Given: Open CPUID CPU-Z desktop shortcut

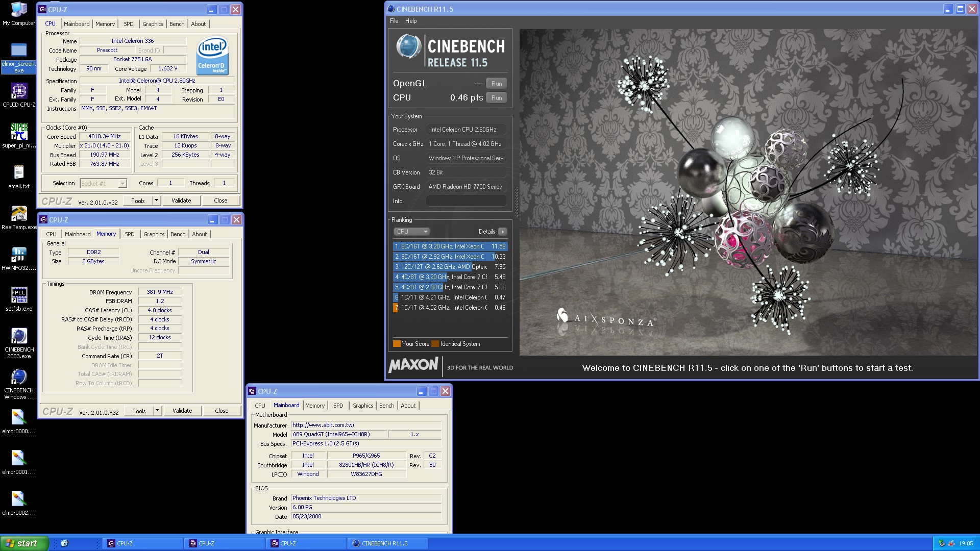Looking at the screenshot, I should (x=19, y=95).
